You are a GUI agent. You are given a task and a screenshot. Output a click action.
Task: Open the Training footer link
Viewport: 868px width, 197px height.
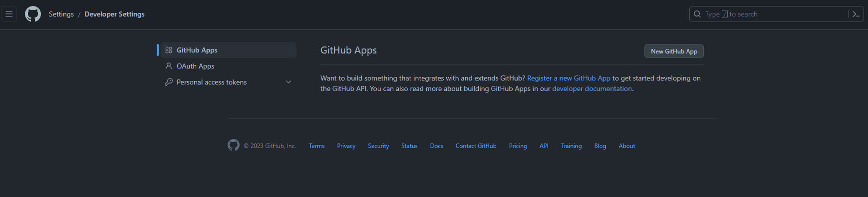571,146
